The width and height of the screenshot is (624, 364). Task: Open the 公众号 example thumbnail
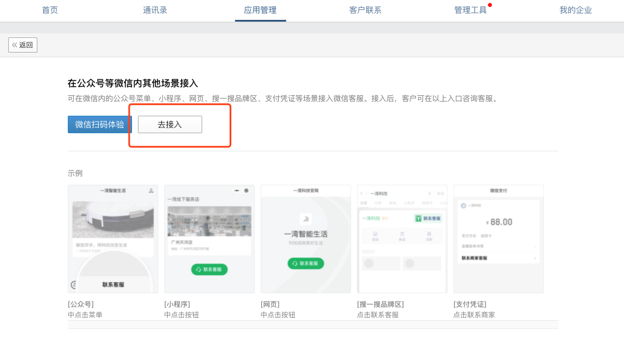tap(113, 238)
